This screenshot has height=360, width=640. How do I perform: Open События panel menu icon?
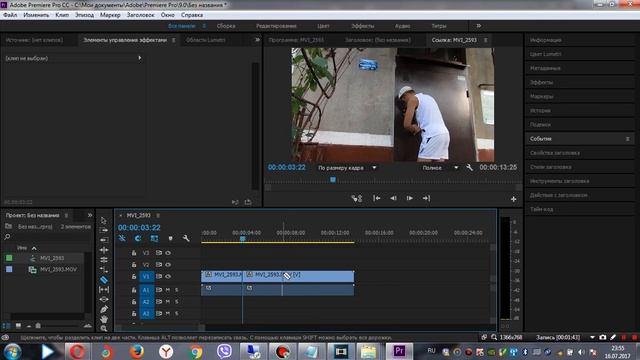pos(627,139)
